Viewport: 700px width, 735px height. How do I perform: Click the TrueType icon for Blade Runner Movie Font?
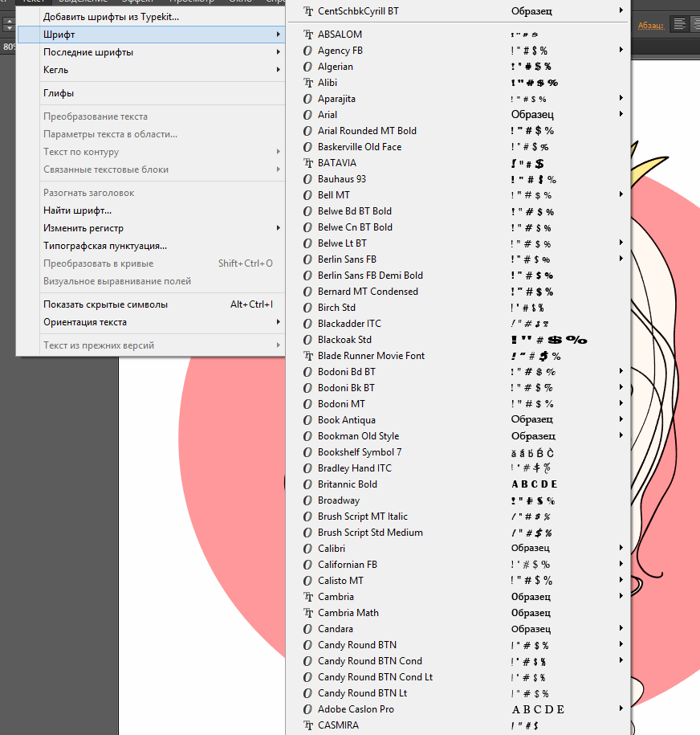coord(307,356)
